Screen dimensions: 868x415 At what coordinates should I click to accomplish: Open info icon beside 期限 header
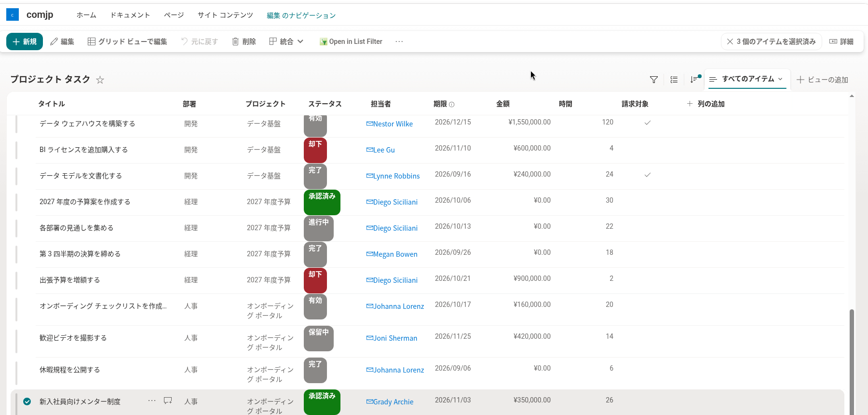pyautogui.click(x=452, y=104)
